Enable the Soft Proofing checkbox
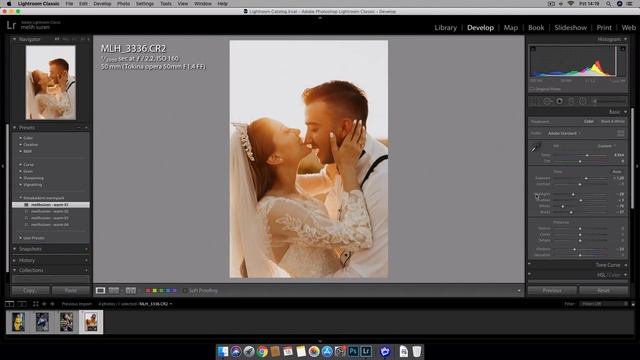The image size is (640, 360). click(185, 291)
